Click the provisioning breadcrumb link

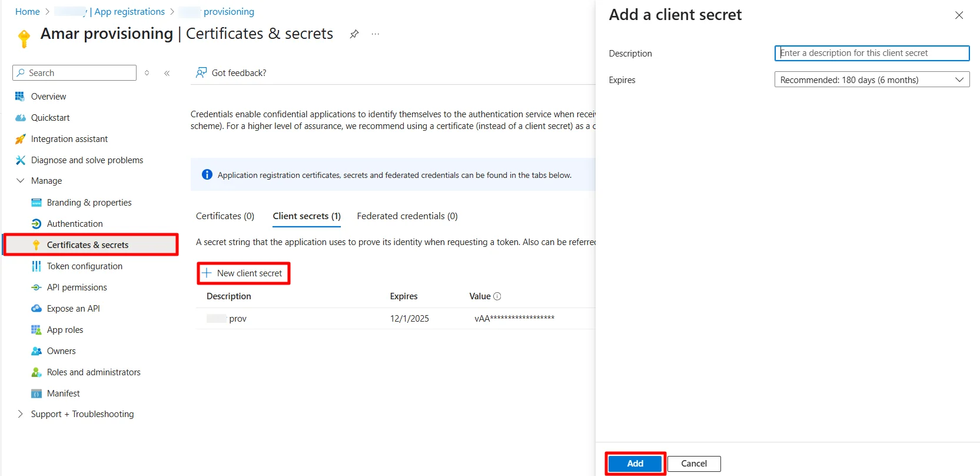point(229,12)
